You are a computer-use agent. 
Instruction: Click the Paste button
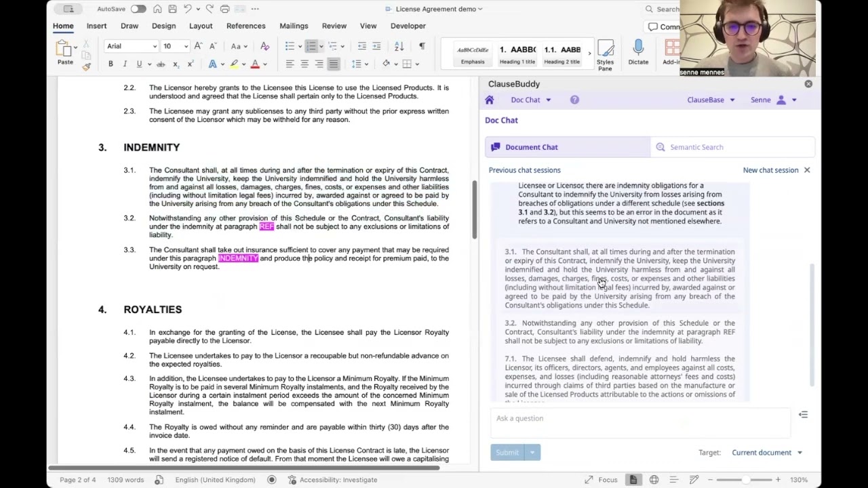click(x=65, y=53)
